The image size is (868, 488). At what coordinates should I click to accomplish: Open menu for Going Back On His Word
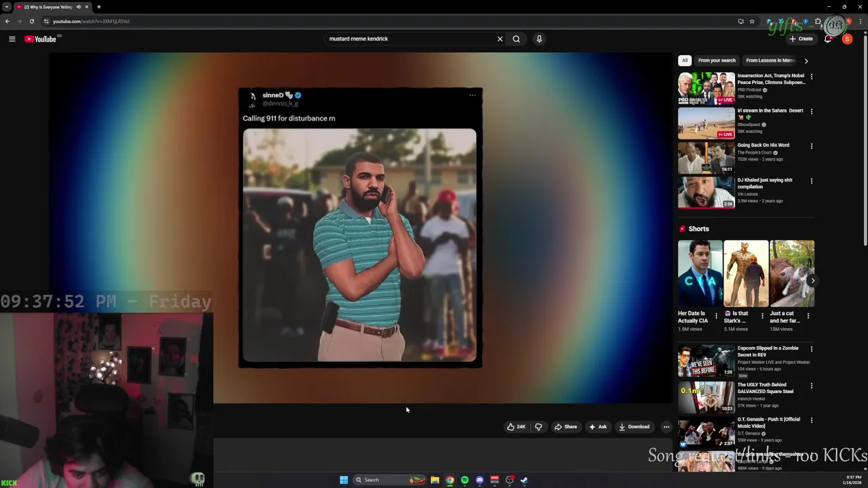click(x=811, y=146)
